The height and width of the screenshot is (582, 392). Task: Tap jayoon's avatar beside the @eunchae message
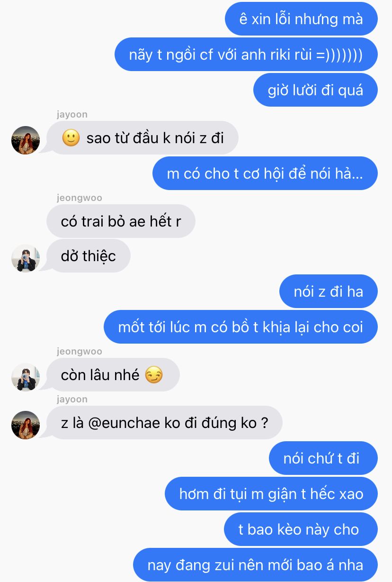coord(26,425)
